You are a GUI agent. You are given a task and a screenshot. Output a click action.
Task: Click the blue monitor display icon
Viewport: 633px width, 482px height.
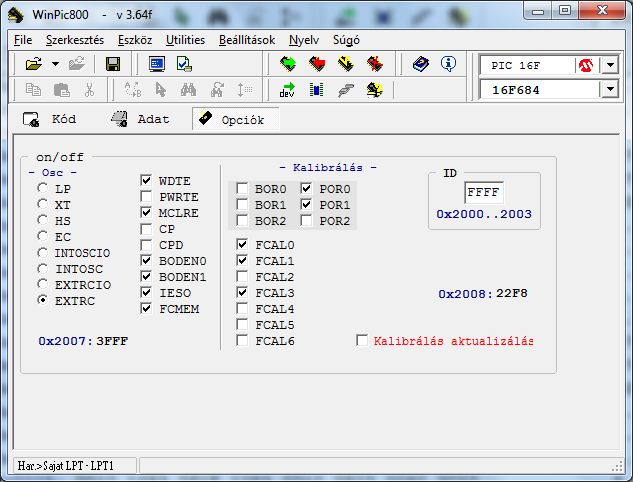point(157,64)
